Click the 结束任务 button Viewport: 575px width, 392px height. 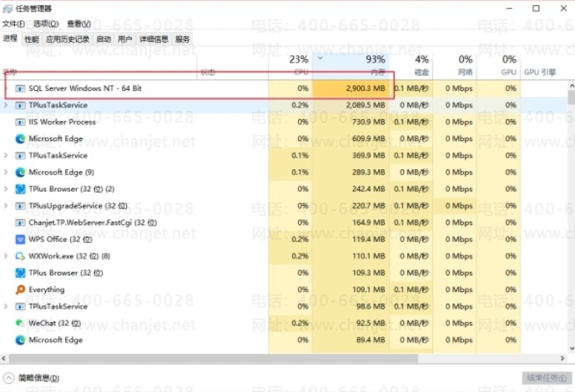coord(547,378)
